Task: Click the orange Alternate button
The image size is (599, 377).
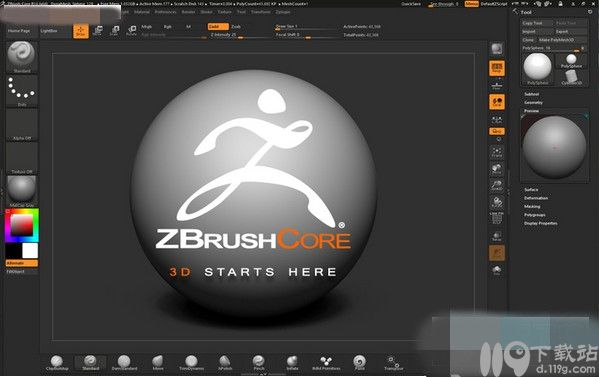Action: pos(22,263)
